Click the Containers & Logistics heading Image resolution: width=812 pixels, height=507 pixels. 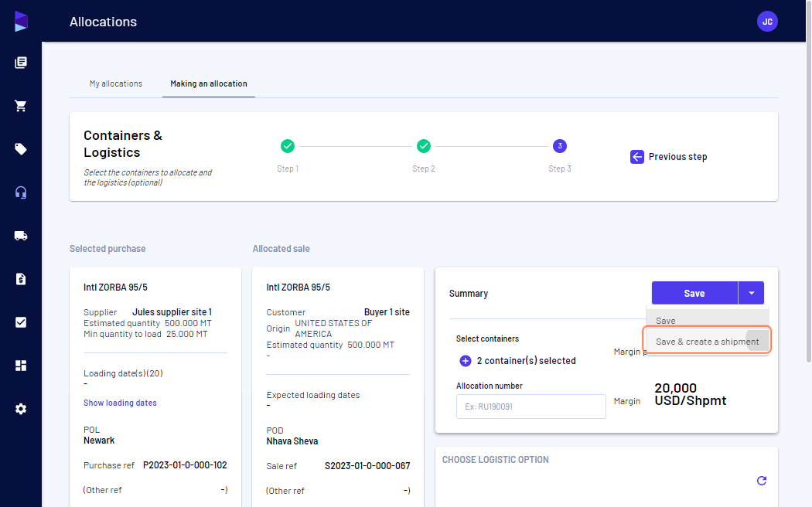click(x=123, y=144)
